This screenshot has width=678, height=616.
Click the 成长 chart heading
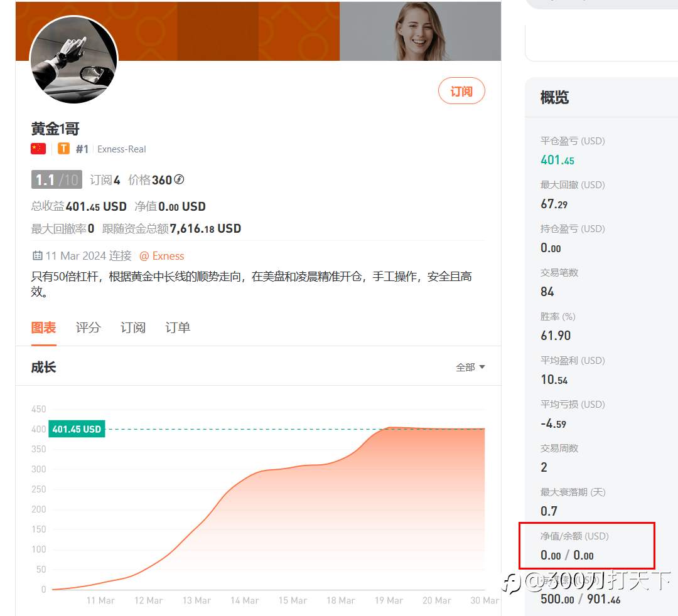[x=44, y=367]
